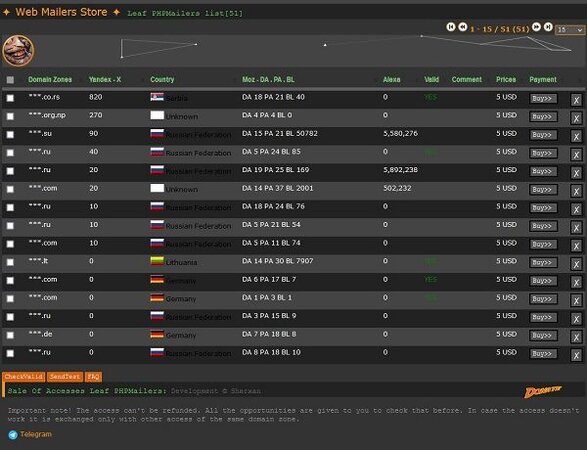Click the Telegram link
The width and height of the screenshot is (587, 450).
(36, 434)
